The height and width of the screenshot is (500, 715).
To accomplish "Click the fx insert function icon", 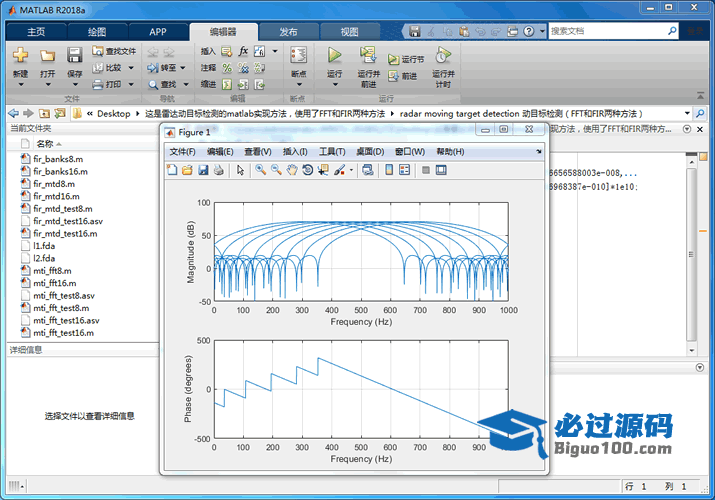I will 244,51.
